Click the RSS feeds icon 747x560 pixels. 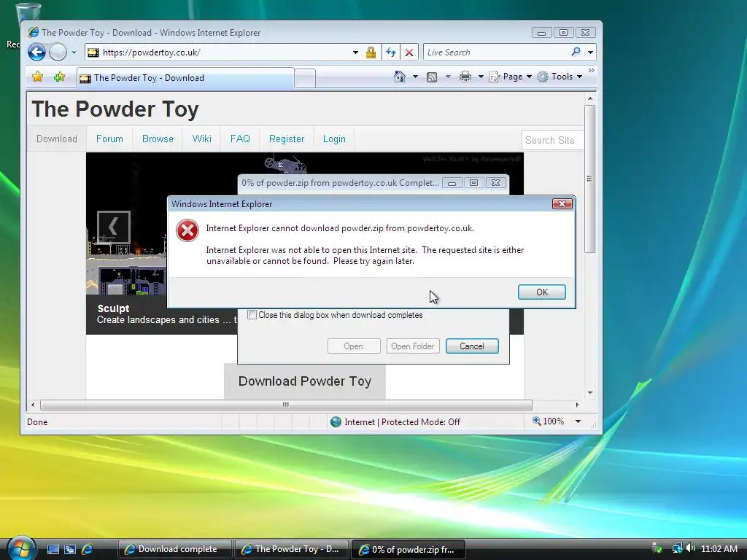click(x=432, y=77)
